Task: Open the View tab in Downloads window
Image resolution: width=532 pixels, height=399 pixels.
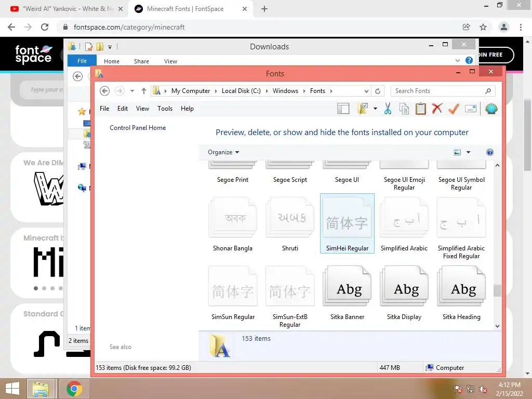Action: click(x=170, y=61)
